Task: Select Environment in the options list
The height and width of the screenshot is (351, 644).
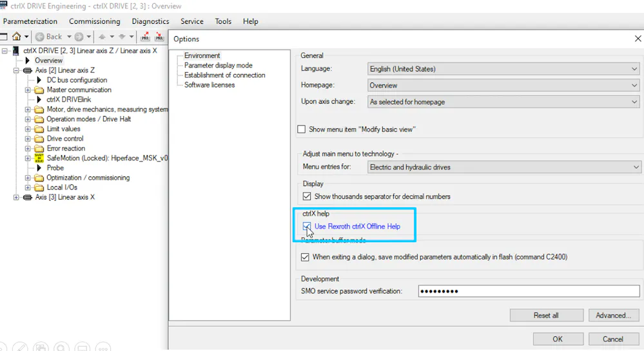Action: 202,55
